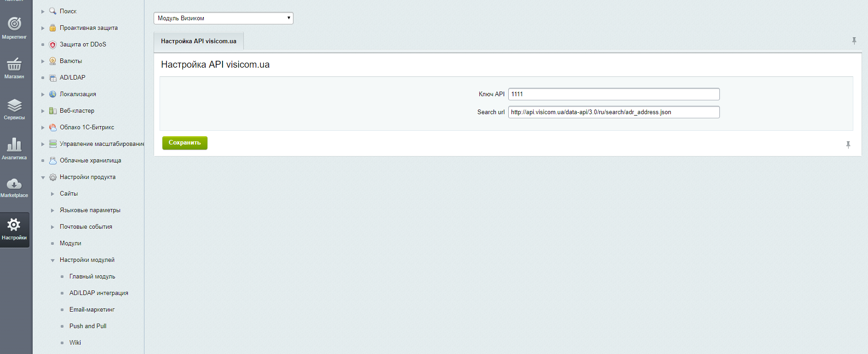Open the Управление масштабированием link
Viewport: 868px width, 354px height.
point(102,144)
